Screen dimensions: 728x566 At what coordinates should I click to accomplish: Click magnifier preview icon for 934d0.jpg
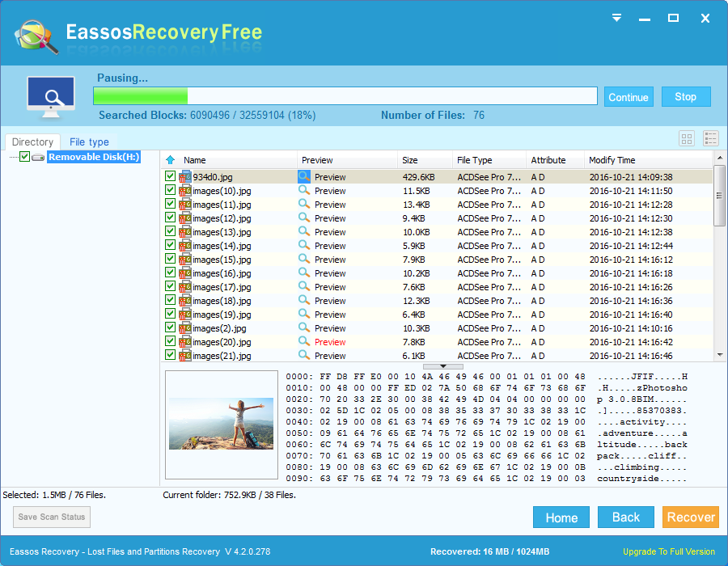pos(304,176)
